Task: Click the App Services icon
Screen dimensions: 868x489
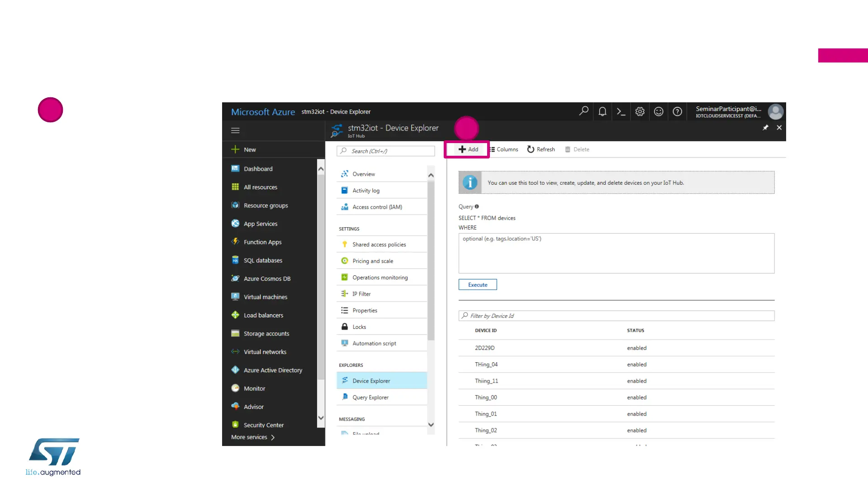Action: click(x=235, y=224)
